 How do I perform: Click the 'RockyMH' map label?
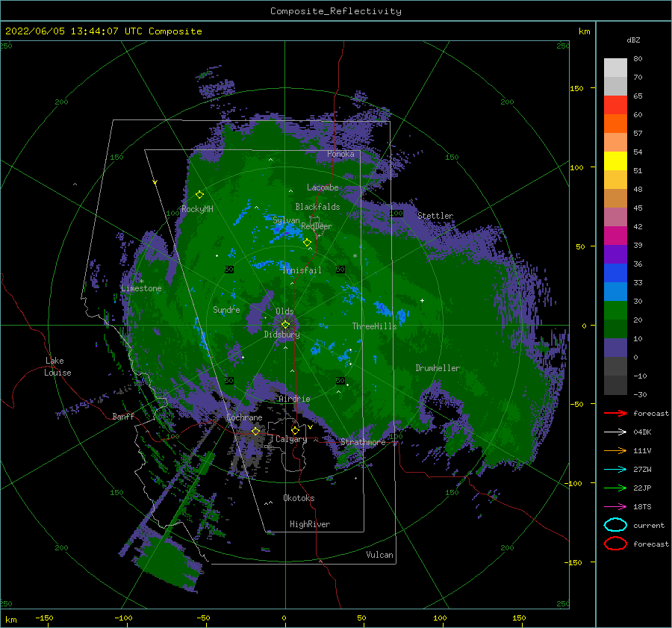[197, 209]
